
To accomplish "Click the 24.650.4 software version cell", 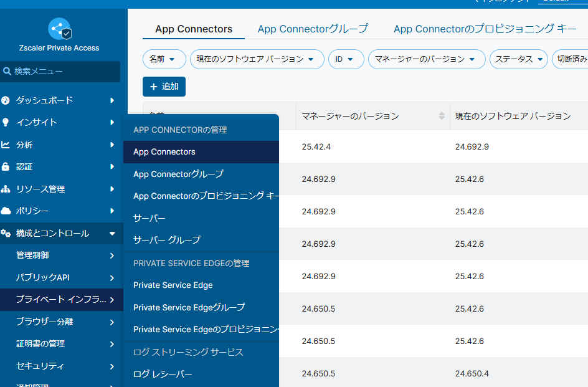I will (x=472, y=373).
